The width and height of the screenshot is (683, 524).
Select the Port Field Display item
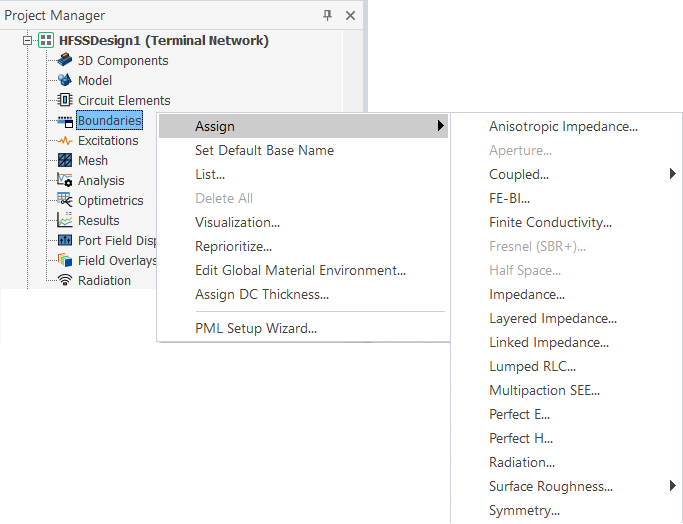[x=117, y=240]
